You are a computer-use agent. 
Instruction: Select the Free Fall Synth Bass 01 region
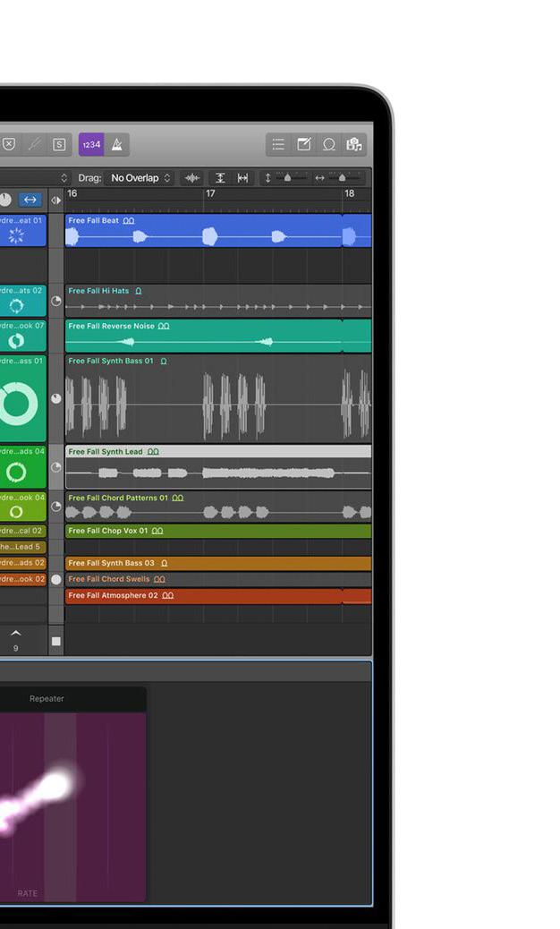coord(218,399)
